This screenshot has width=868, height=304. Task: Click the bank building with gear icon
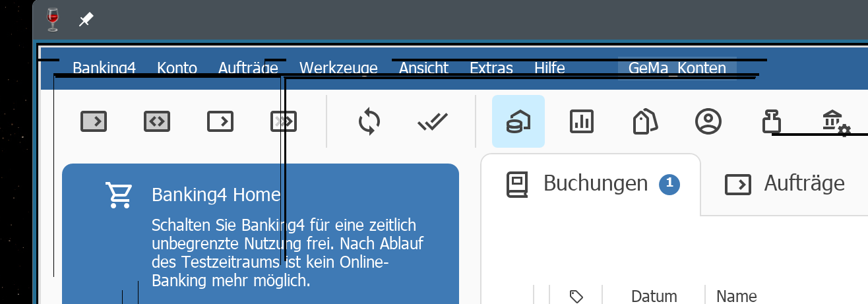coord(835,122)
